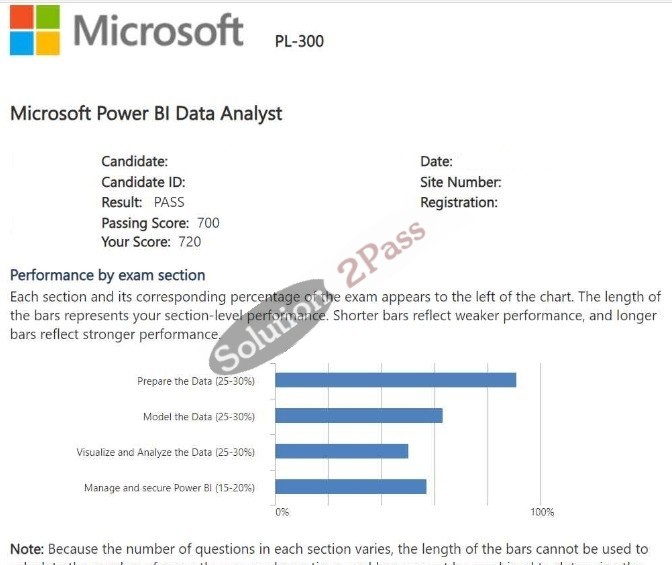
Task: Click the Passing Score value 700
Action: pos(208,223)
